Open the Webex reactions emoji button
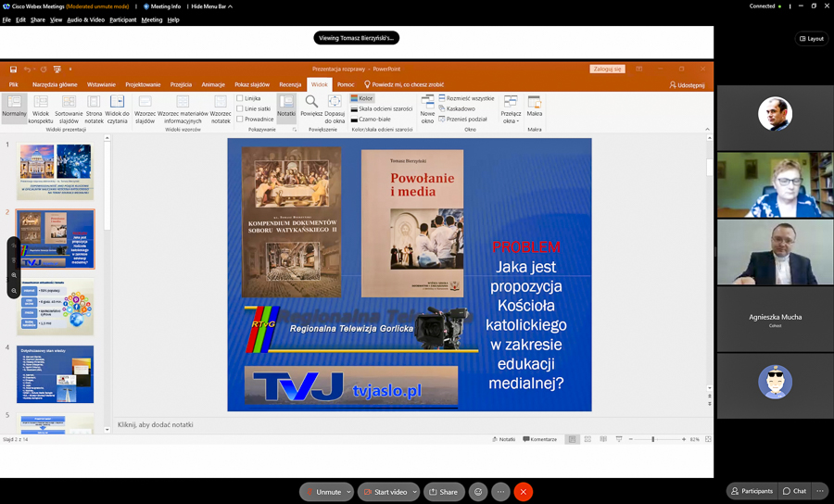 (x=478, y=492)
